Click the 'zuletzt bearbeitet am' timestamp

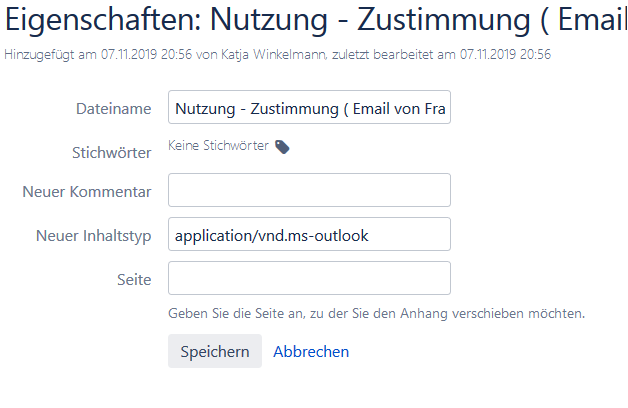441,54
